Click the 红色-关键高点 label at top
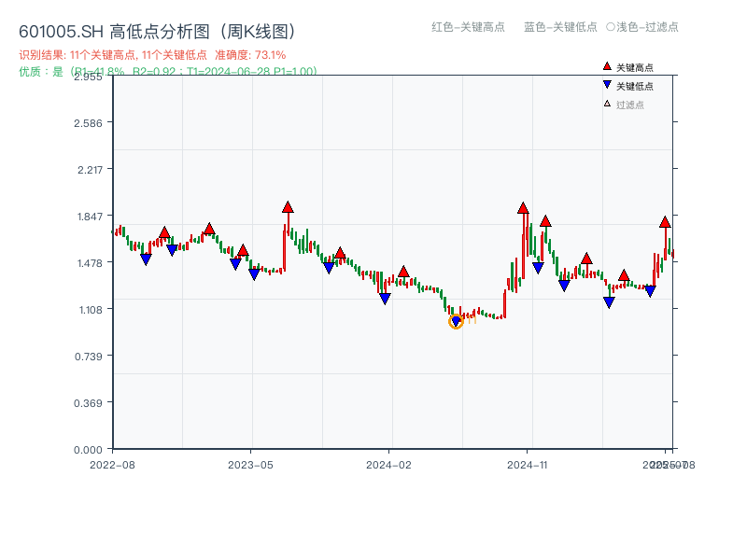This screenshot has width=747, height=560. pos(468,27)
